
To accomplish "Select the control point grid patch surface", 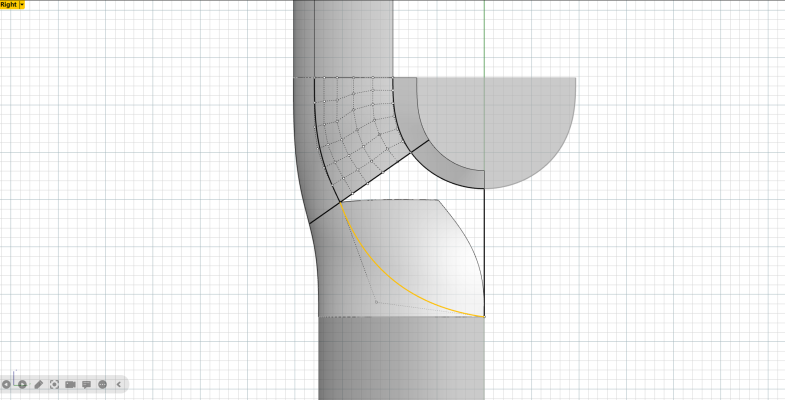I will click(x=355, y=130).
